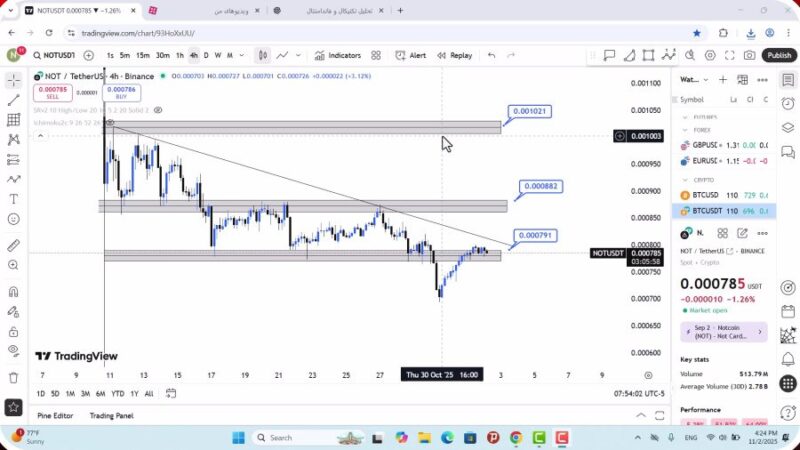This screenshot has height=450, width=800.
Task: Click the candlestick chart type icon
Action: 262,56
